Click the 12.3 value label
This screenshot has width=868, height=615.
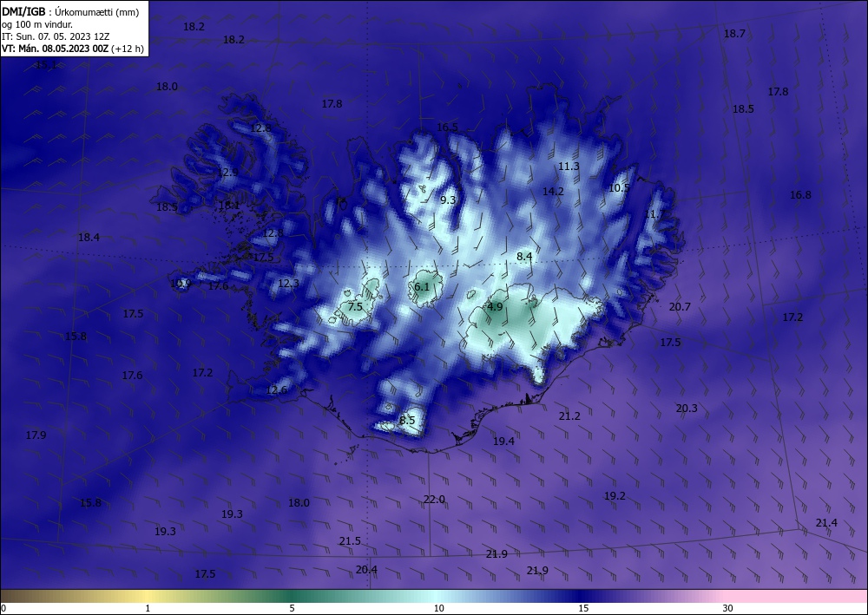[x=288, y=284]
